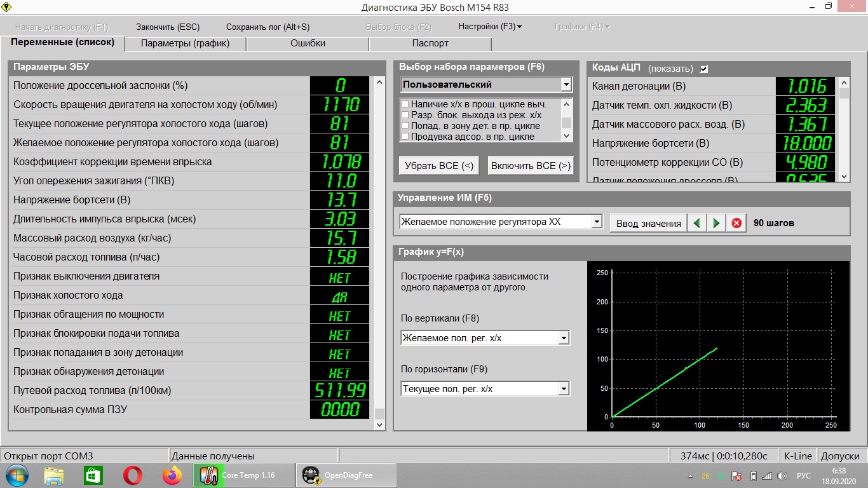The width and height of the screenshot is (868, 488).
Task: Click scroll-down arrow of Коды АЦП list
Action: (x=844, y=177)
